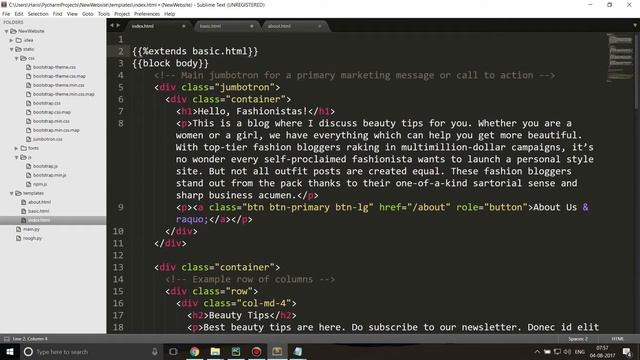Screen dimensions: 640x360
Task: Open main.py file
Action: (31, 229)
